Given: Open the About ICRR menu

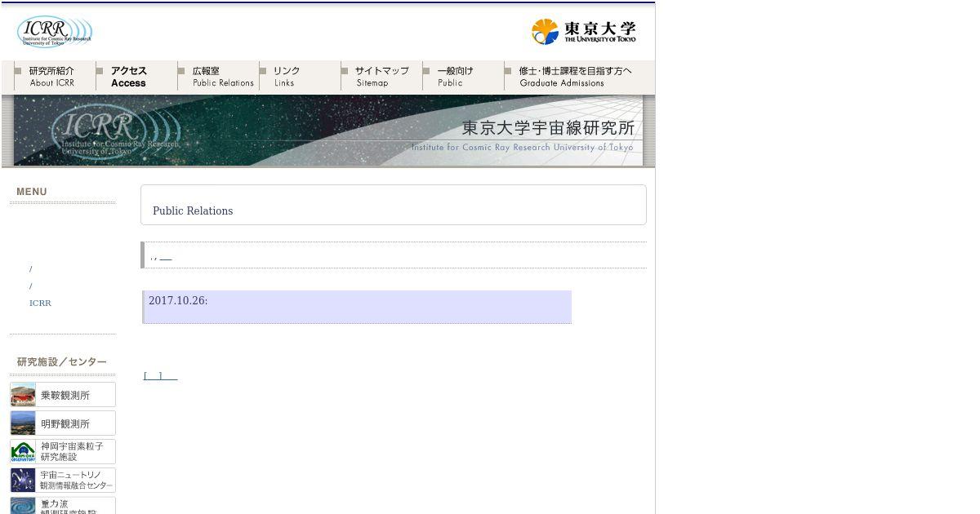Looking at the screenshot, I should 55,77.
